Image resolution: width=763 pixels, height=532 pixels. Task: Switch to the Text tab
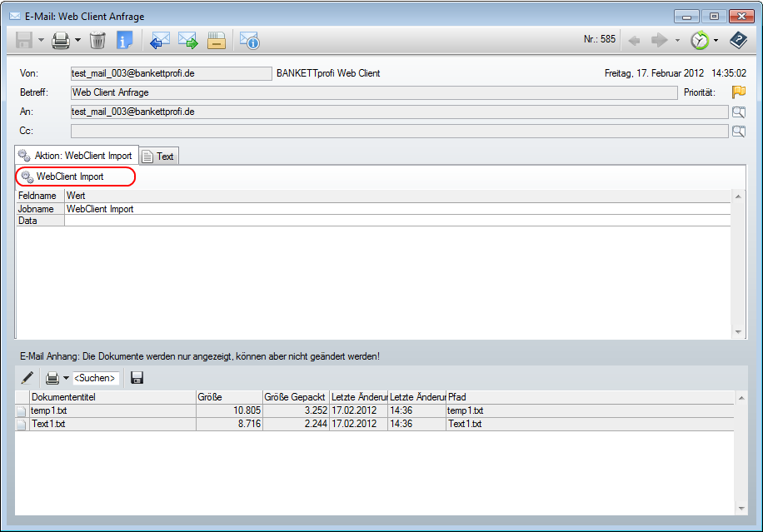[x=158, y=156]
